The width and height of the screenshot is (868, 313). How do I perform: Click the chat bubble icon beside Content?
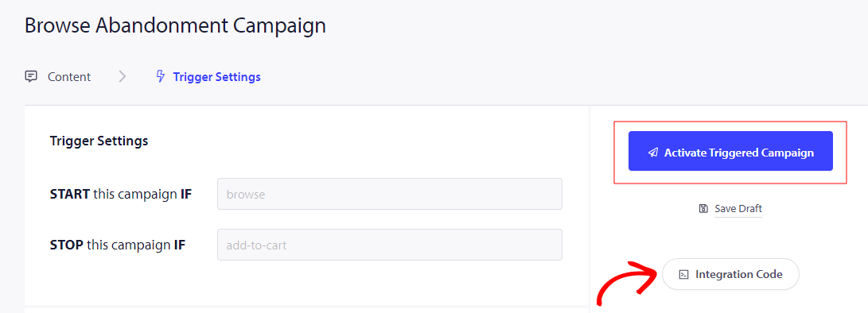[x=31, y=76]
